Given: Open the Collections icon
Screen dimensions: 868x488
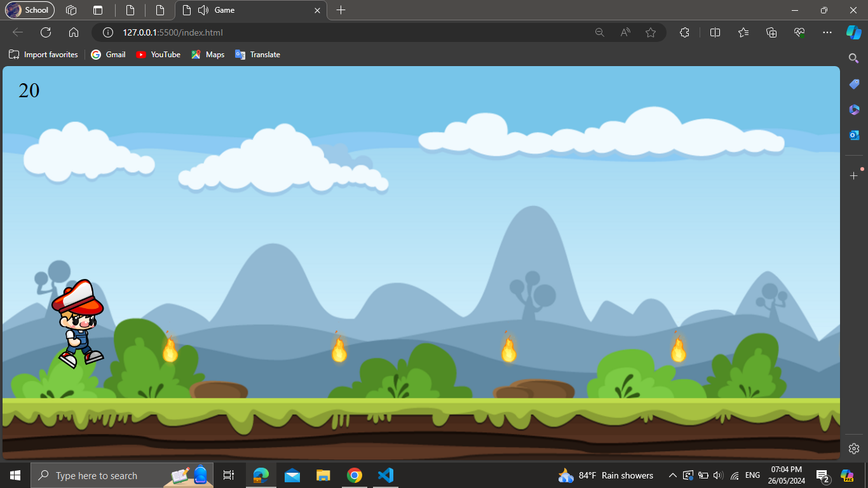Looking at the screenshot, I should tap(771, 32).
